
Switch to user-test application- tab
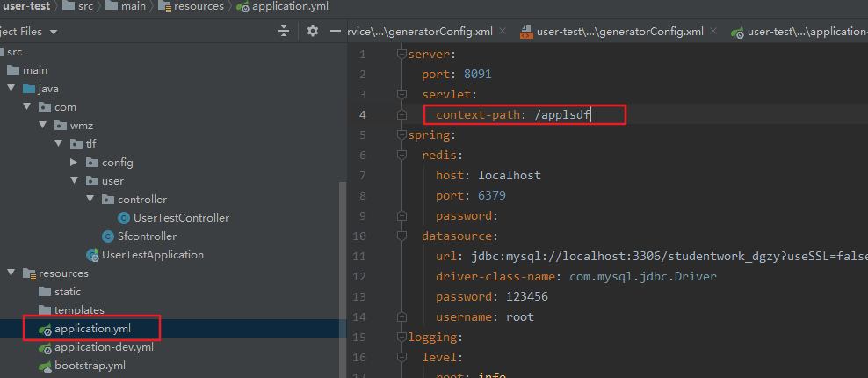pos(807,32)
